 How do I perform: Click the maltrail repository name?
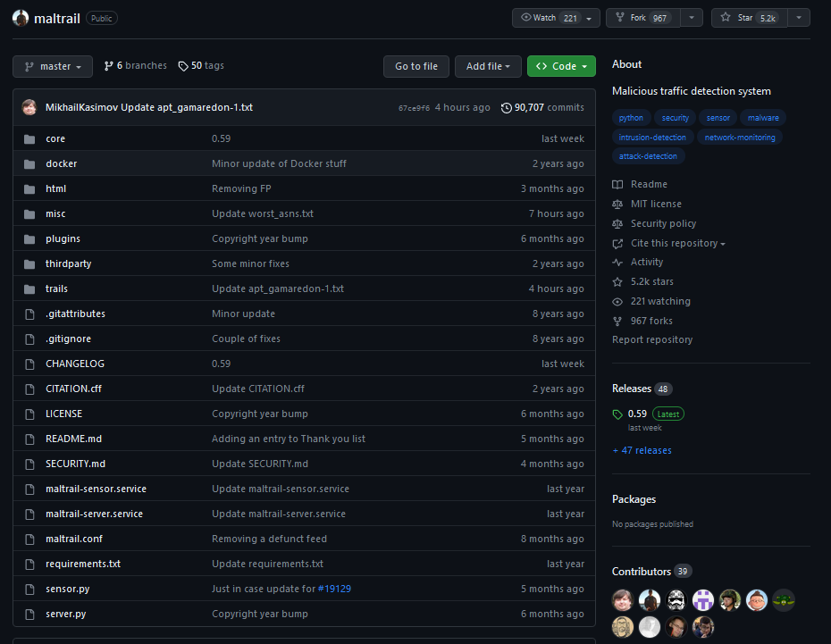coord(56,19)
